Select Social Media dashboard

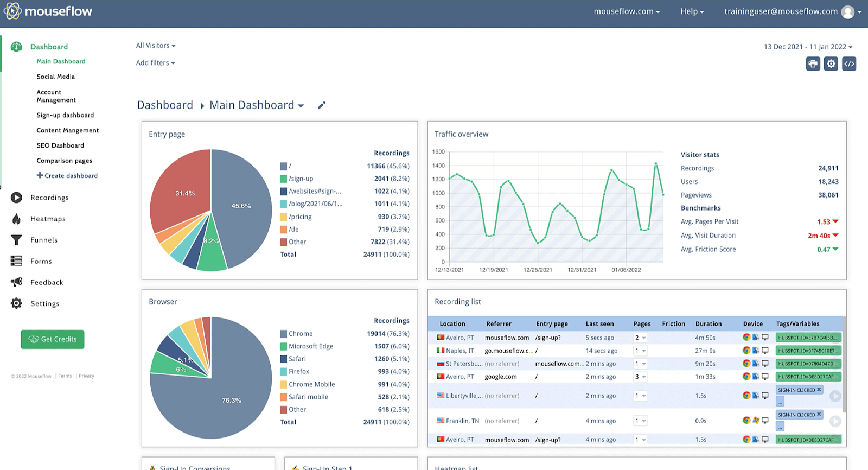55,77
